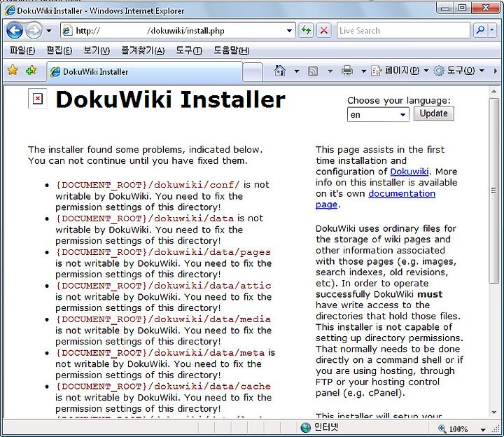Click the browser Forward arrow button

coord(34,31)
